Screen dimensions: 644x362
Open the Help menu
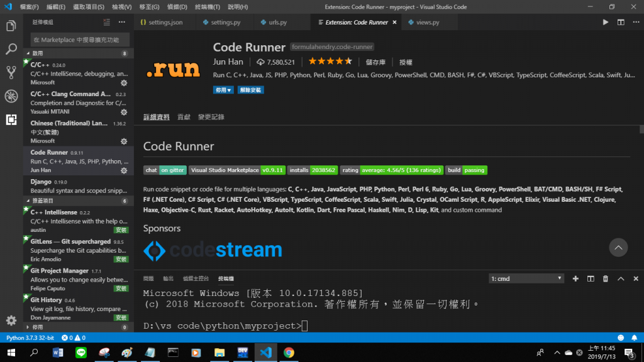pos(237,6)
